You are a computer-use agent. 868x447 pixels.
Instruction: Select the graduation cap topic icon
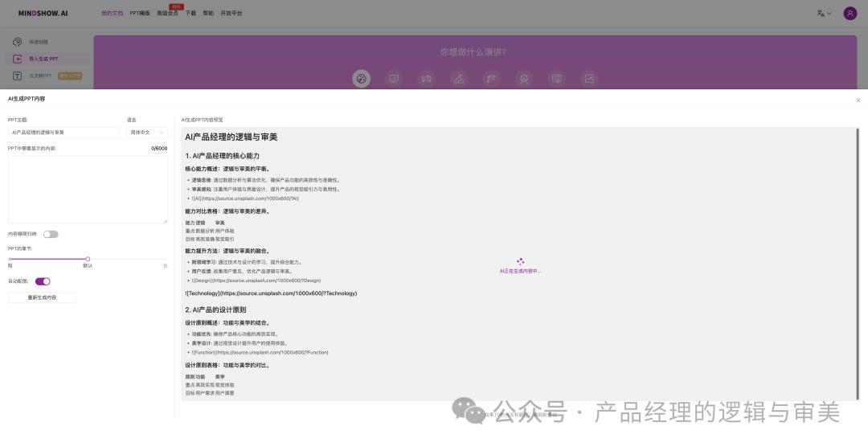491,79
